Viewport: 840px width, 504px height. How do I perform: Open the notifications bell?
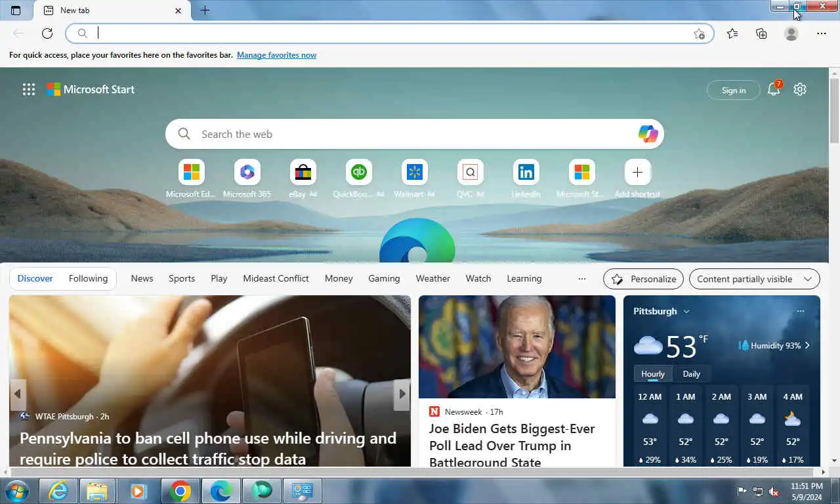pyautogui.click(x=774, y=90)
